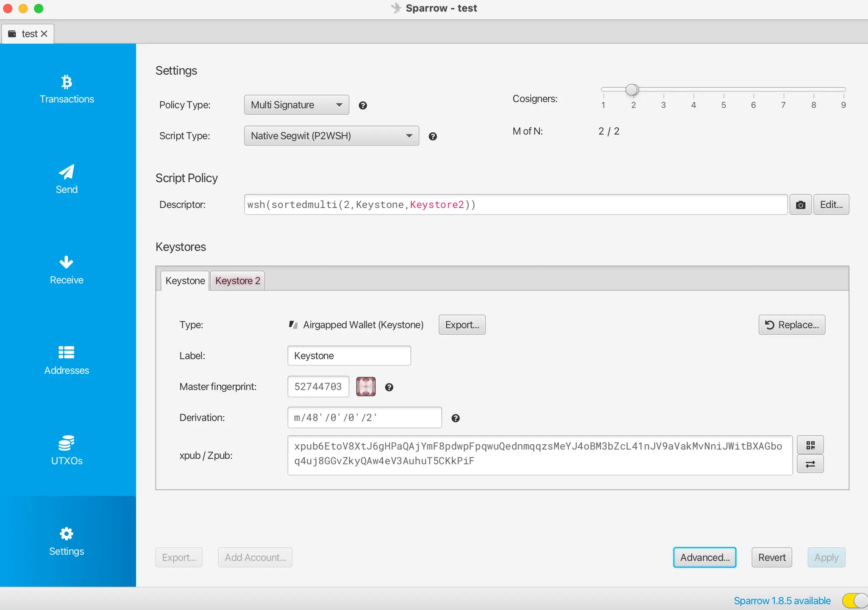Expand the Policy Type dropdown
Screen dimensions: 868x610
296,105
